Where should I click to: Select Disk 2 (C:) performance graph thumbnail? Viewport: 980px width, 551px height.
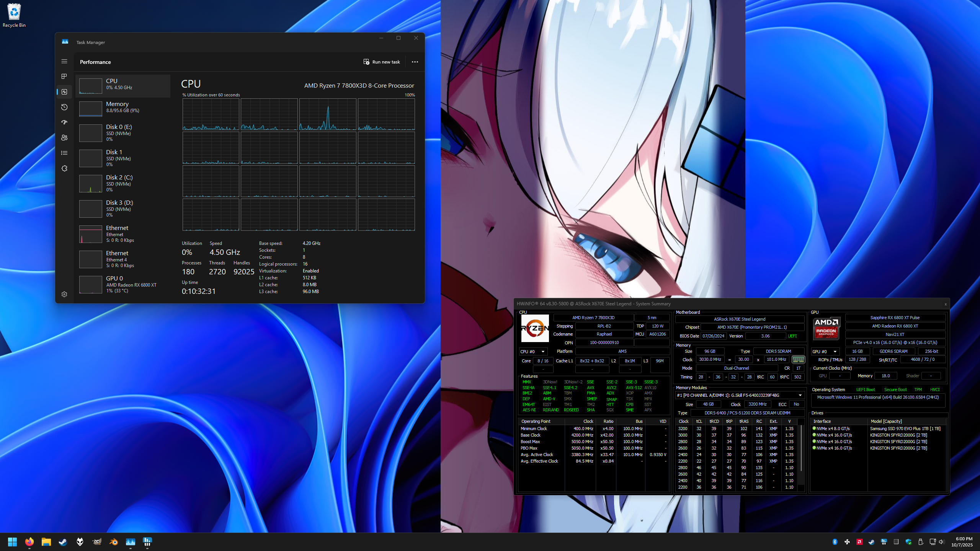[x=90, y=183]
